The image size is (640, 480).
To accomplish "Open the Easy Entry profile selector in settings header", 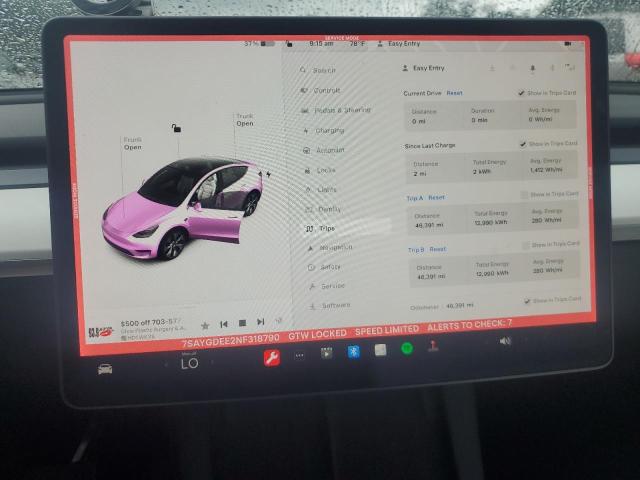I will 423,68.
